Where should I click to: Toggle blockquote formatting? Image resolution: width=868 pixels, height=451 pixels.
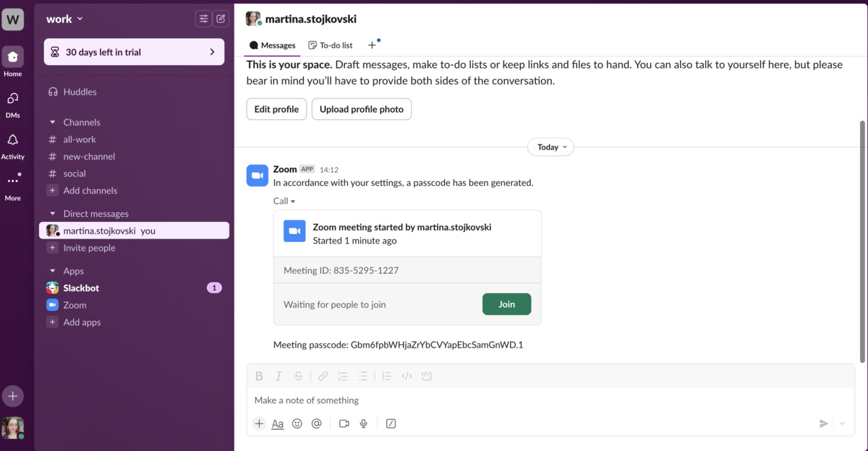[x=387, y=376]
